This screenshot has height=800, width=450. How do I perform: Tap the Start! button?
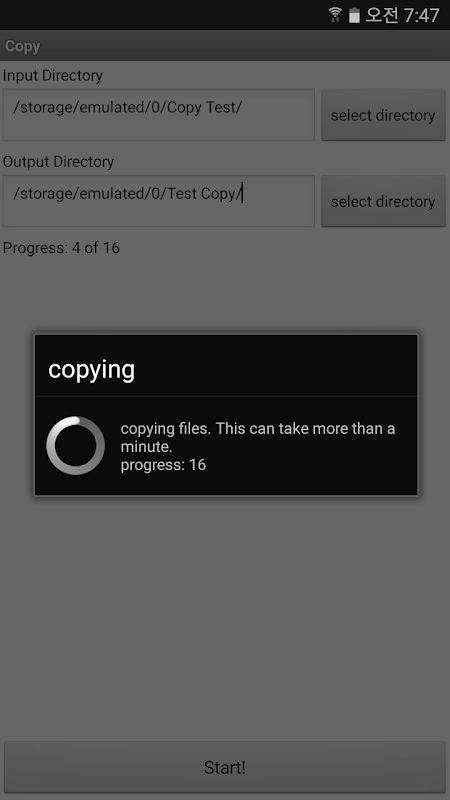click(225, 767)
